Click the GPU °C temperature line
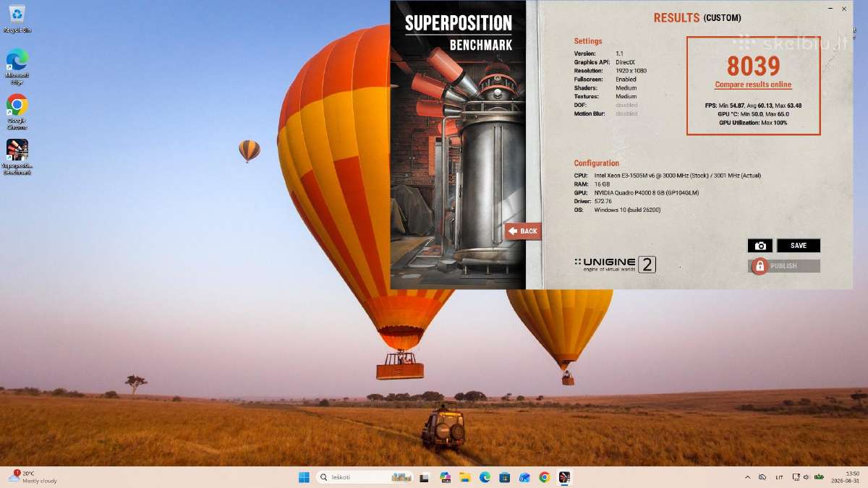 753,114
